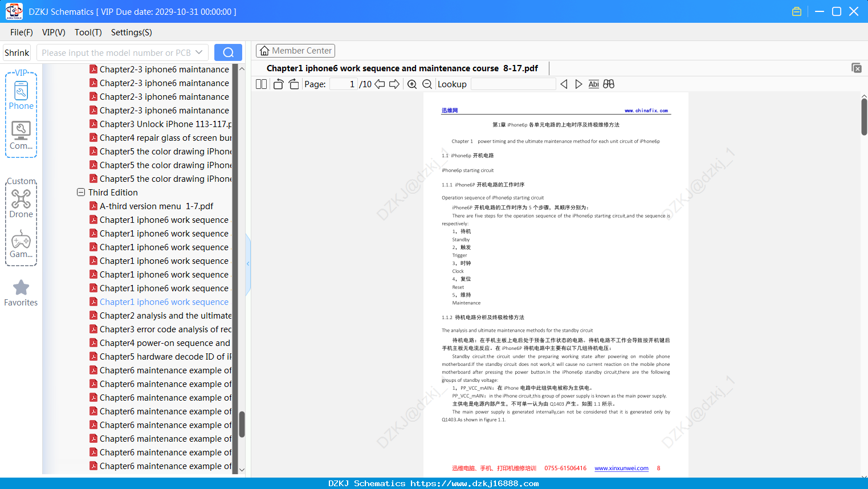The width and height of the screenshot is (868, 489).
Task: Open 'Chapter4 power-on sequence and' file
Action: [x=160, y=343]
